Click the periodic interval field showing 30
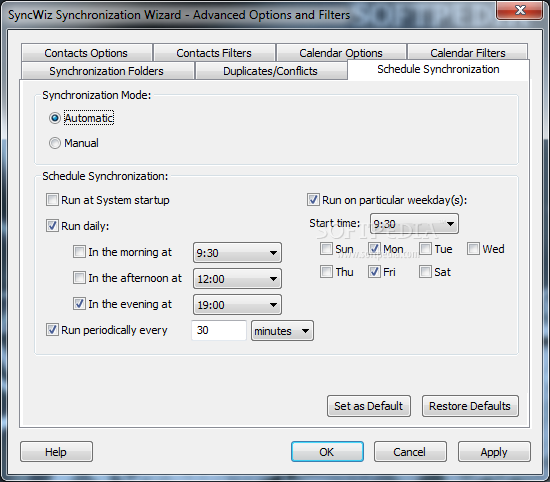The height and width of the screenshot is (482, 550). [x=219, y=330]
